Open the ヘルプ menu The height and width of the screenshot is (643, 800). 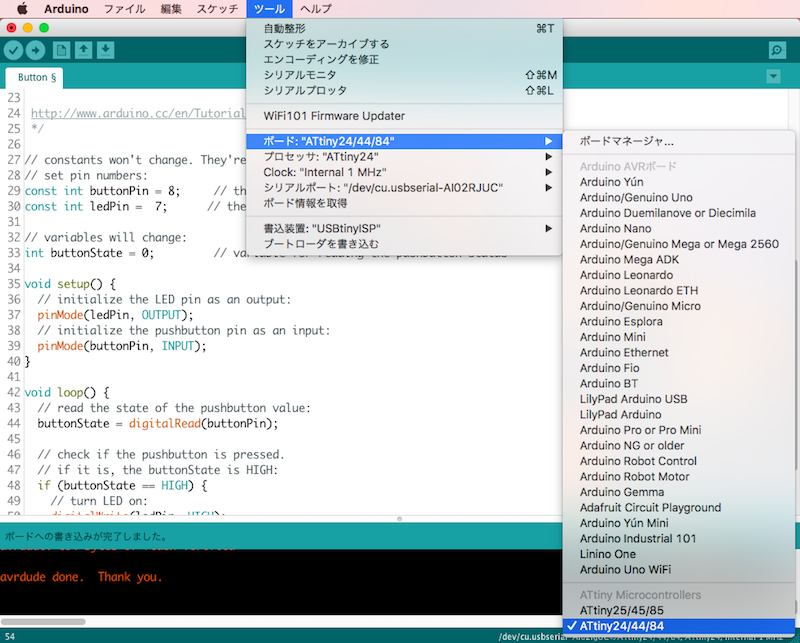[x=316, y=9]
